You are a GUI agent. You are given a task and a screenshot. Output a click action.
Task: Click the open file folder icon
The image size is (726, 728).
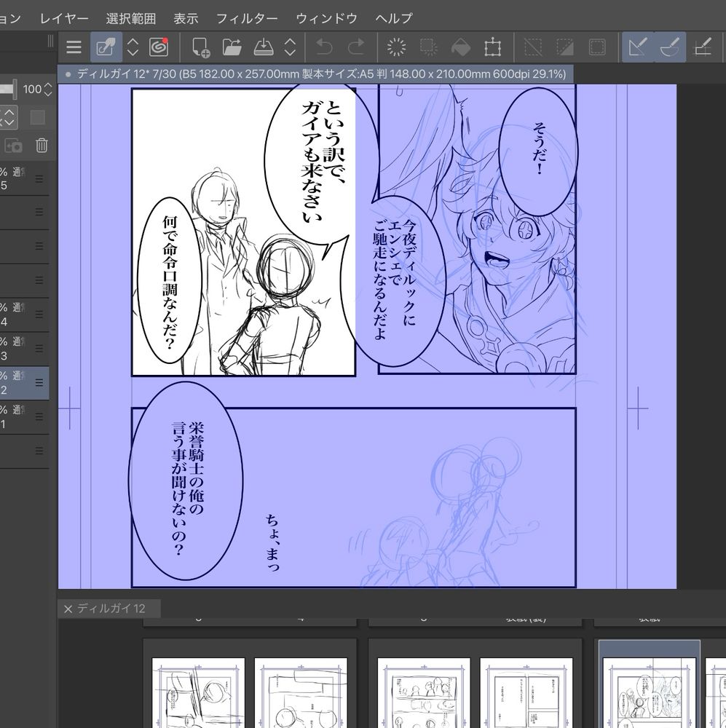(x=232, y=47)
